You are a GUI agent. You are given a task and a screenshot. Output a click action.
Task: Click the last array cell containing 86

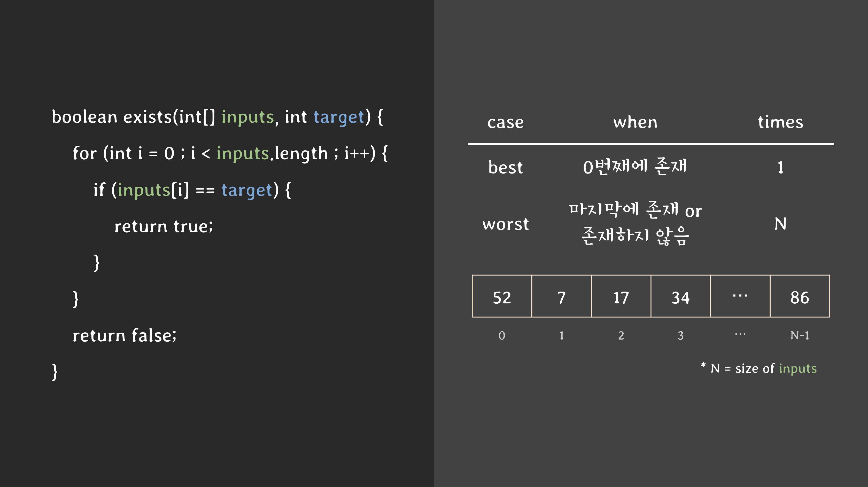point(800,296)
